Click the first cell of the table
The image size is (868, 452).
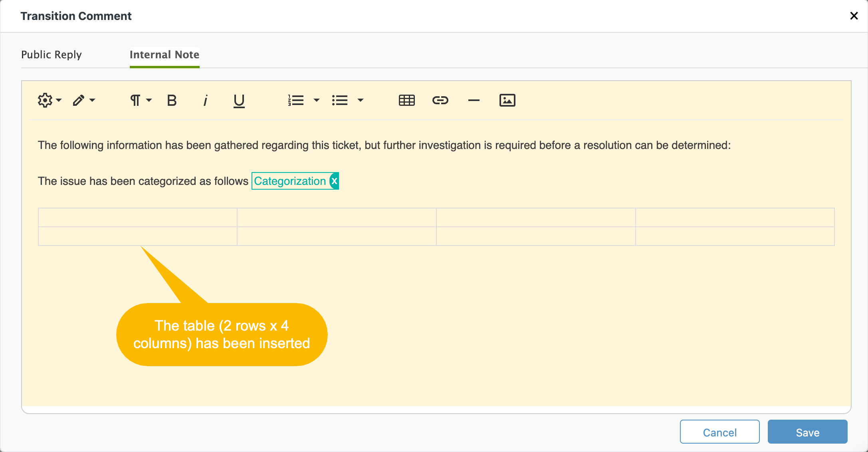[x=138, y=218]
